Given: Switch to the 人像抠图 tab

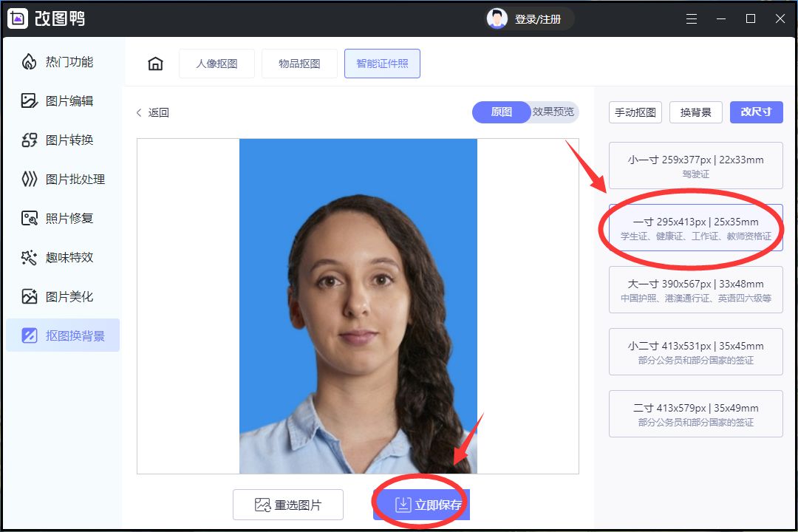Looking at the screenshot, I should coord(216,64).
